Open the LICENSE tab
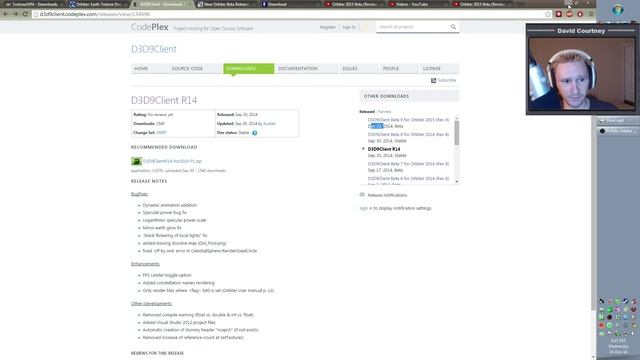Image resolution: width=640 pixels, height=360 pixels. pyautogui.click(x=432, y=69)
